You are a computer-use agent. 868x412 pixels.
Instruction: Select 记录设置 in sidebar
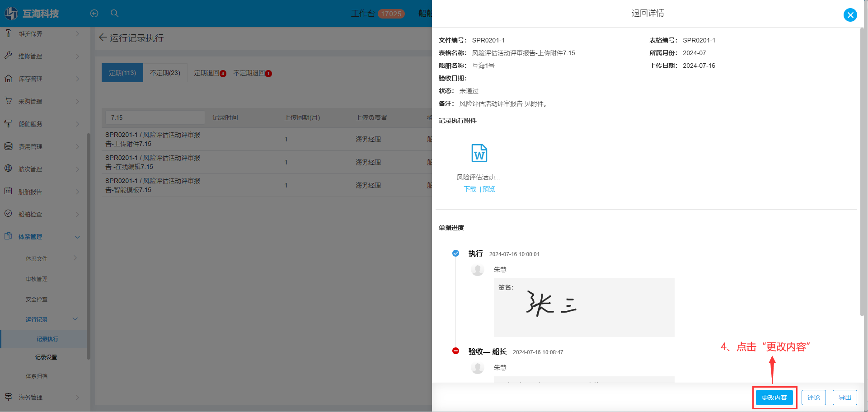[x=46, y=357]
